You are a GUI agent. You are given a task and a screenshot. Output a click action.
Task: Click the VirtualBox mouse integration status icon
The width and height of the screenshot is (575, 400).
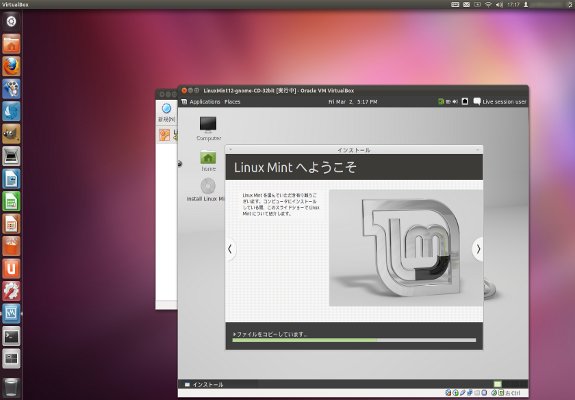[x=494, y=393]
